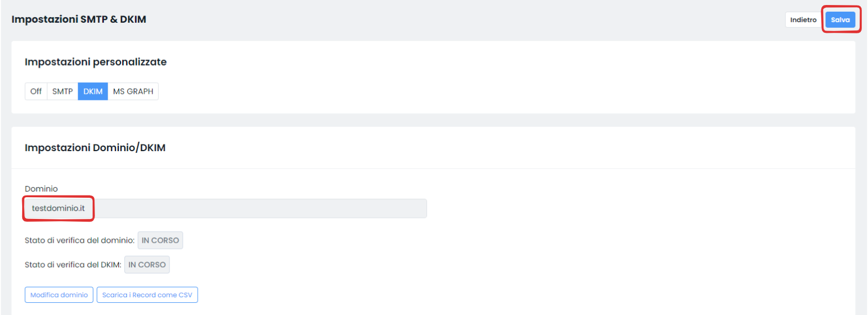Choose the DKIM settings option
The width and height of the screenshot is (868, 315).
[93, 92]
